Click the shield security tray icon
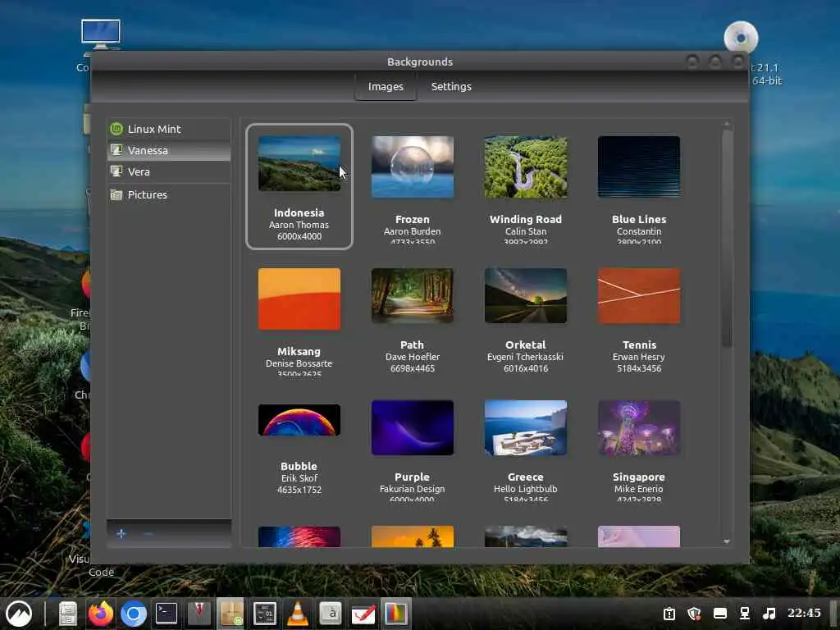The width and height of the screenshot is (840, 630). click(694, 613)
